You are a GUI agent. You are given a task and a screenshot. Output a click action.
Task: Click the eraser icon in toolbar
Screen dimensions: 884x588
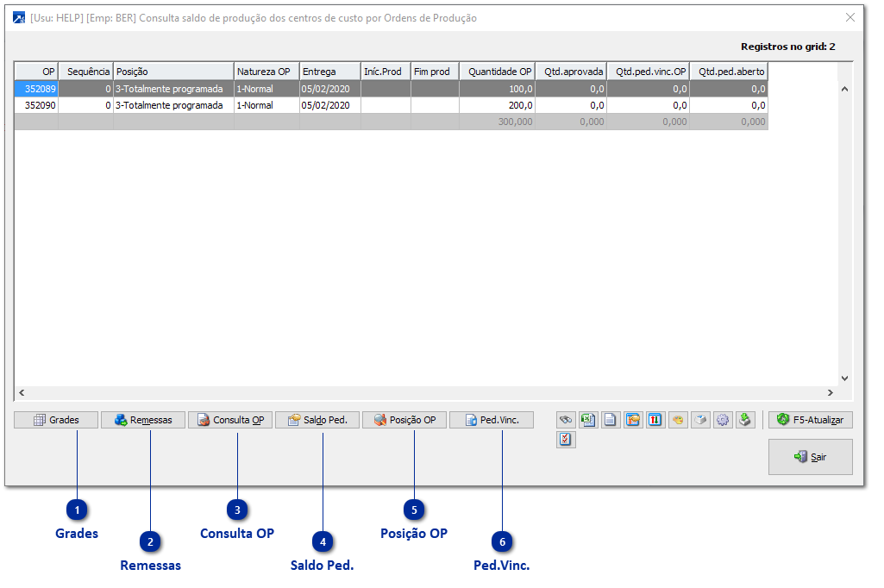700,420
